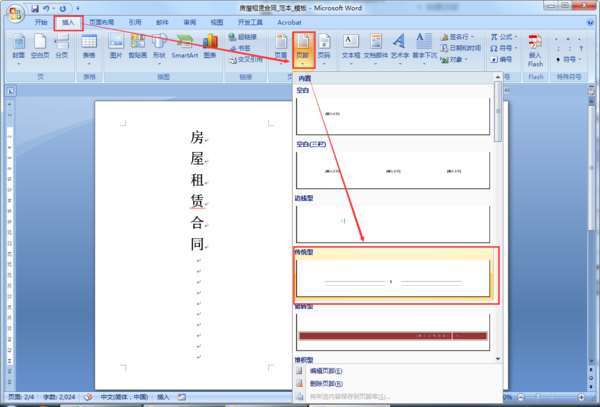Screen dimensions: 600x407
Task: Insert a 签名行 signature line
Action: tap(457, 37)
